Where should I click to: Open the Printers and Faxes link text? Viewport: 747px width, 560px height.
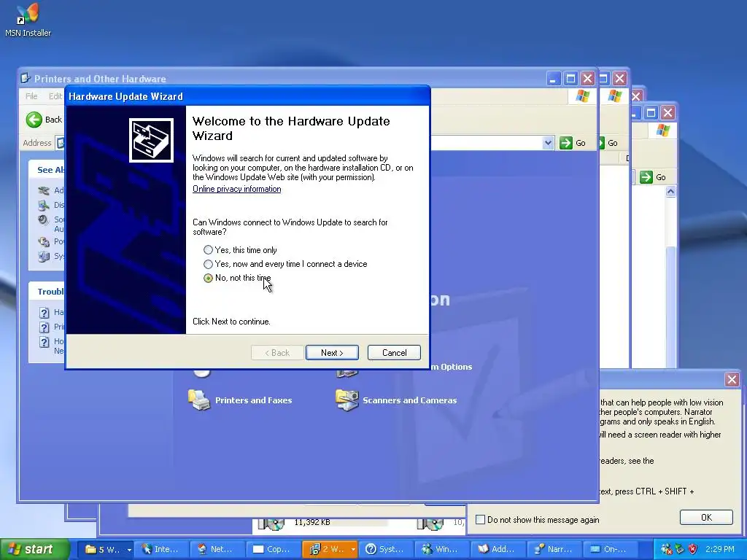(x=253, y=400)
